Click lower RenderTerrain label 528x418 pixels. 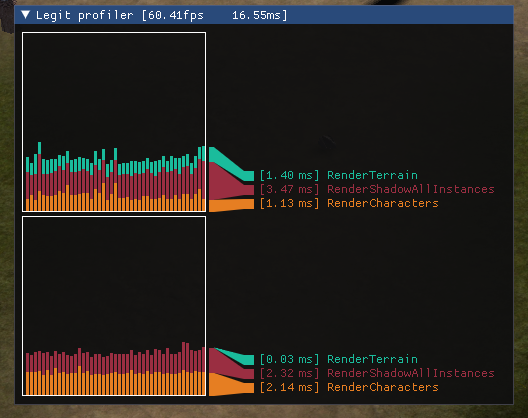[372, 359]
